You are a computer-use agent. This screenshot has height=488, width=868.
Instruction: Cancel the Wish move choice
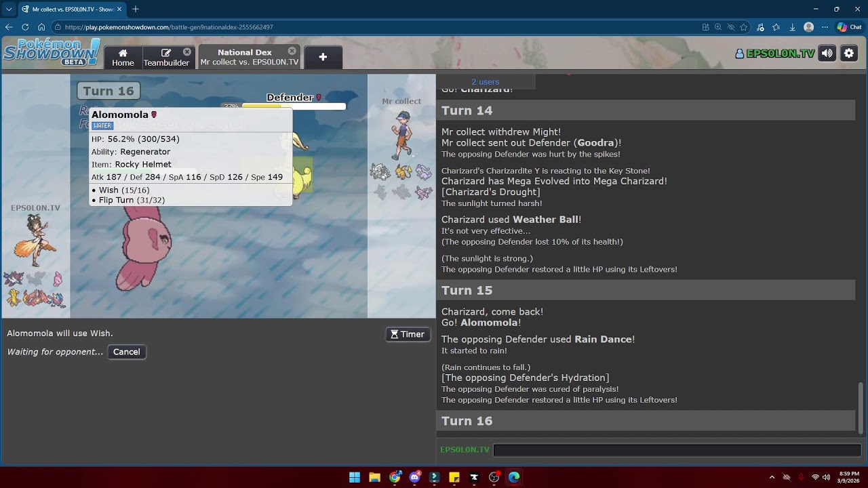127,352
